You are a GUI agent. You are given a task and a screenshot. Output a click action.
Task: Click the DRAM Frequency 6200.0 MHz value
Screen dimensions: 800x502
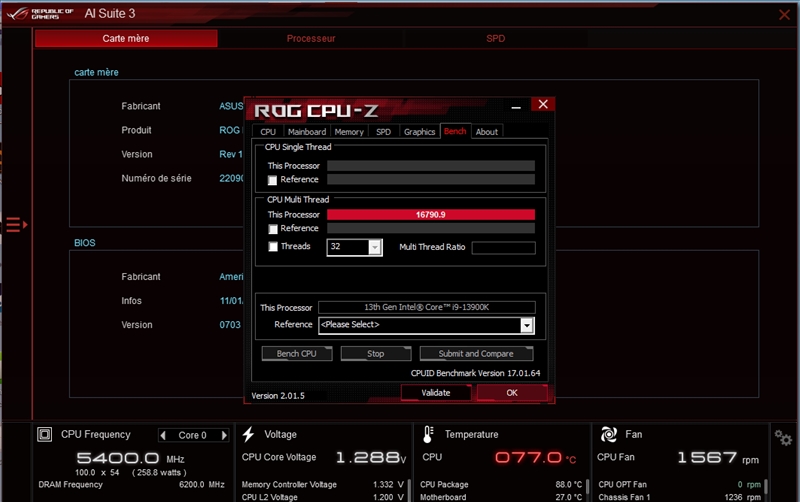202,485
